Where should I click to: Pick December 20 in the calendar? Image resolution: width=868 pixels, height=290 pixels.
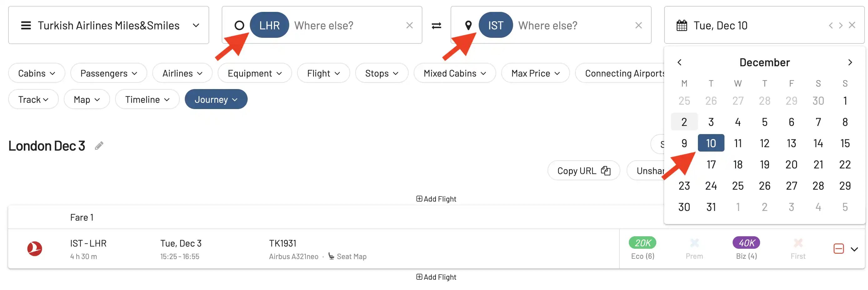pyautogui.click(x=791, y=164)
